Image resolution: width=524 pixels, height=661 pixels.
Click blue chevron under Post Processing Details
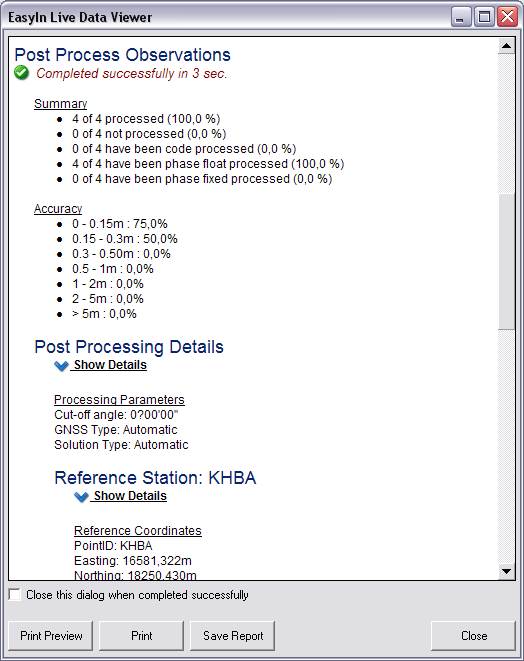coord(62,365)
